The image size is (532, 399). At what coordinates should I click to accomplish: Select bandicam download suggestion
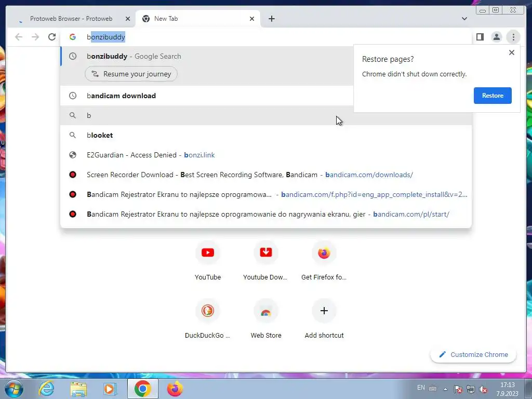click(207, 96)
